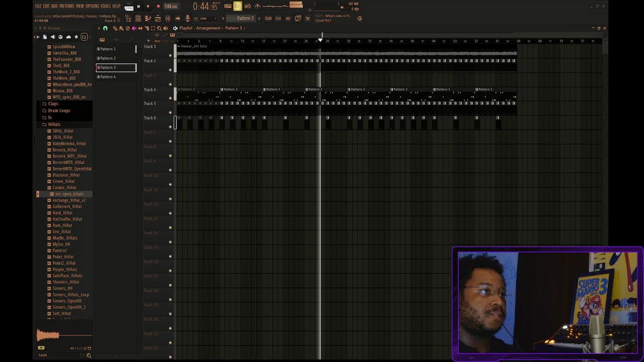This screenshot has height=362, width=644.
Task: Select the Paint brush tool in Playlist
Action: tap(121, 28)
